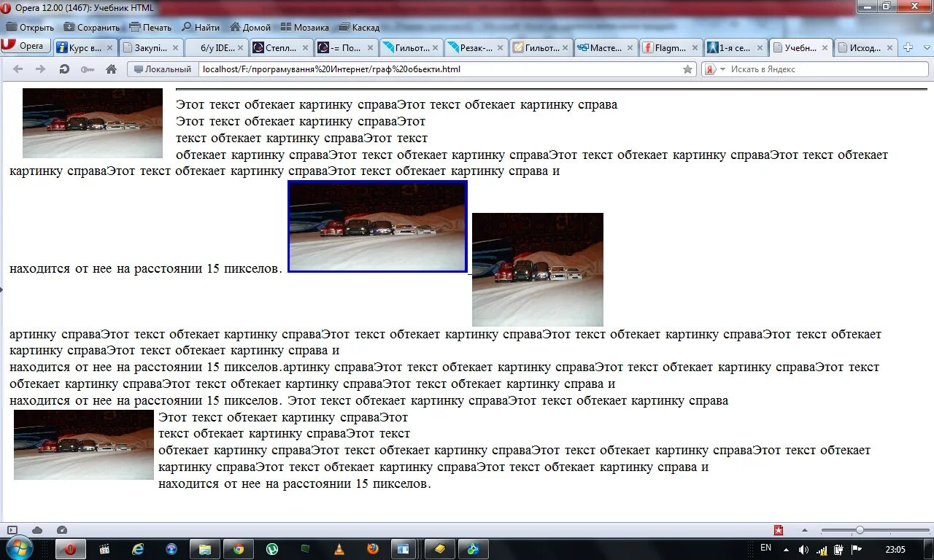934x560 pixels.
Task: Click the password wand key icon
Action: (x=88, y=69)
